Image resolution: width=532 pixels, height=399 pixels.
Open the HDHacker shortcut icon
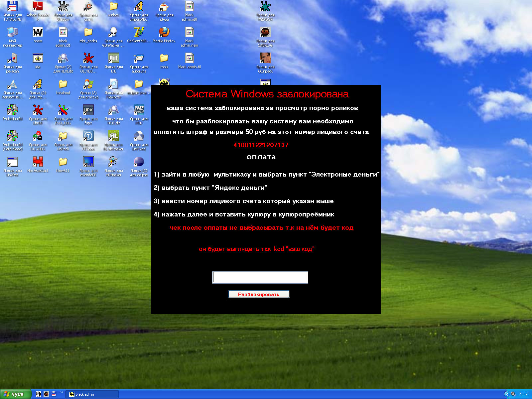114,162
